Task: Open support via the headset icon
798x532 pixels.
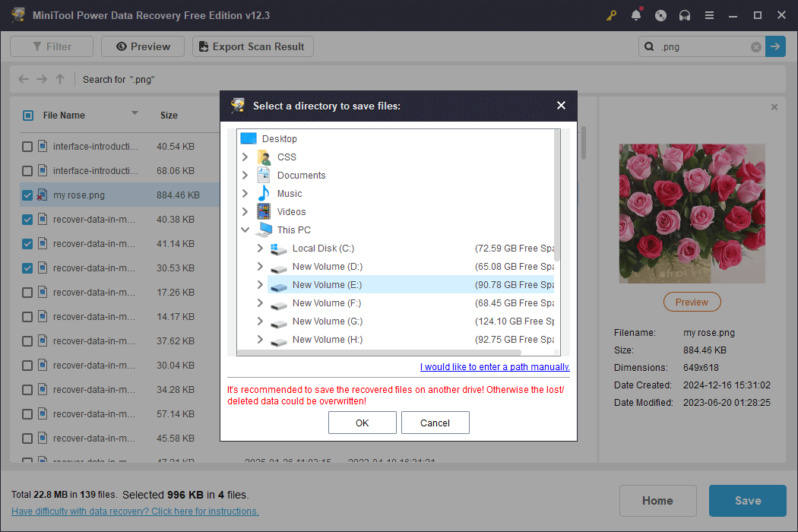Action: coord(685,15)
